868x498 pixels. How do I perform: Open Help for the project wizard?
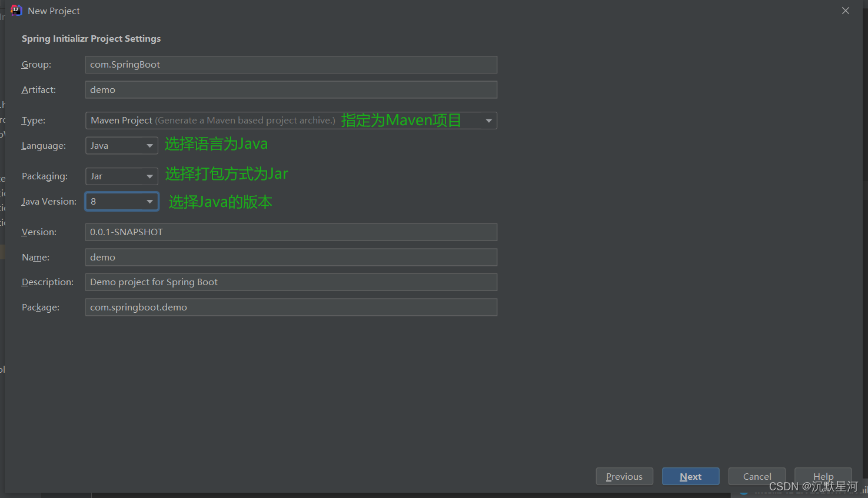tap(823, 476)
